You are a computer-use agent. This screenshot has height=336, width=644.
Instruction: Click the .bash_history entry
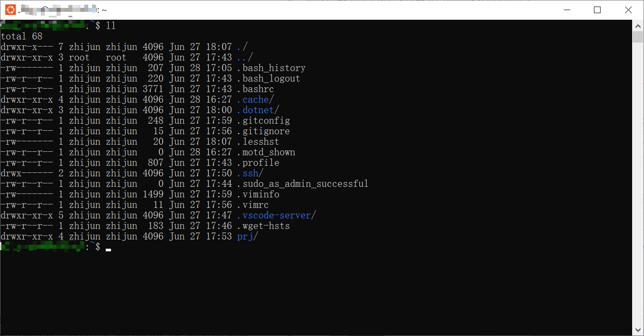pos(271,68)
